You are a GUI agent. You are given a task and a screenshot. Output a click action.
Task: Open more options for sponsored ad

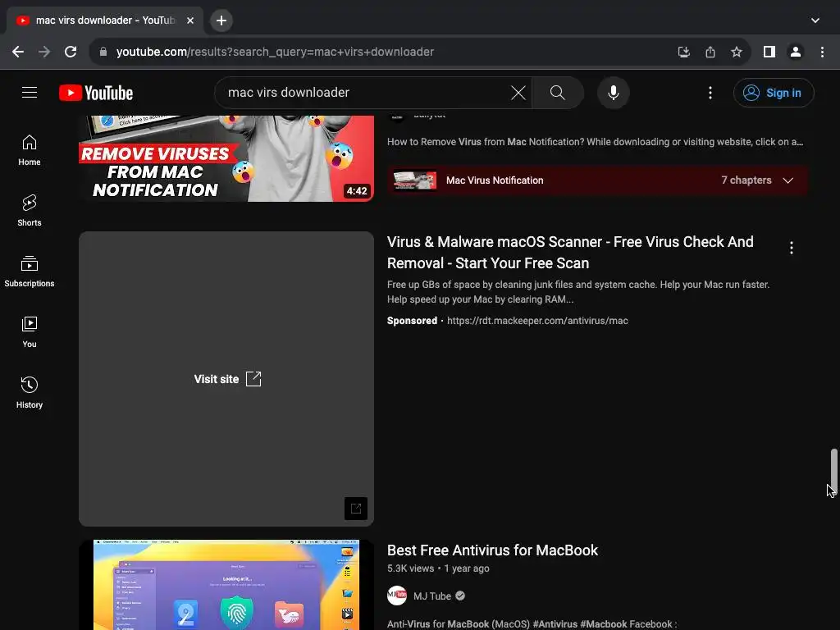click(792, 248)
